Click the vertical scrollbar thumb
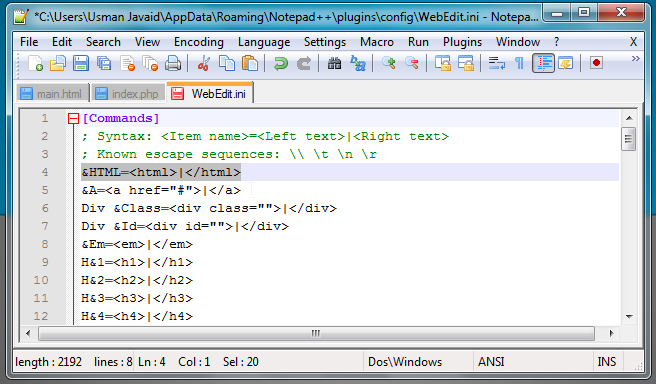The width and height of the screenshot is (656, 384). (628, 139)
